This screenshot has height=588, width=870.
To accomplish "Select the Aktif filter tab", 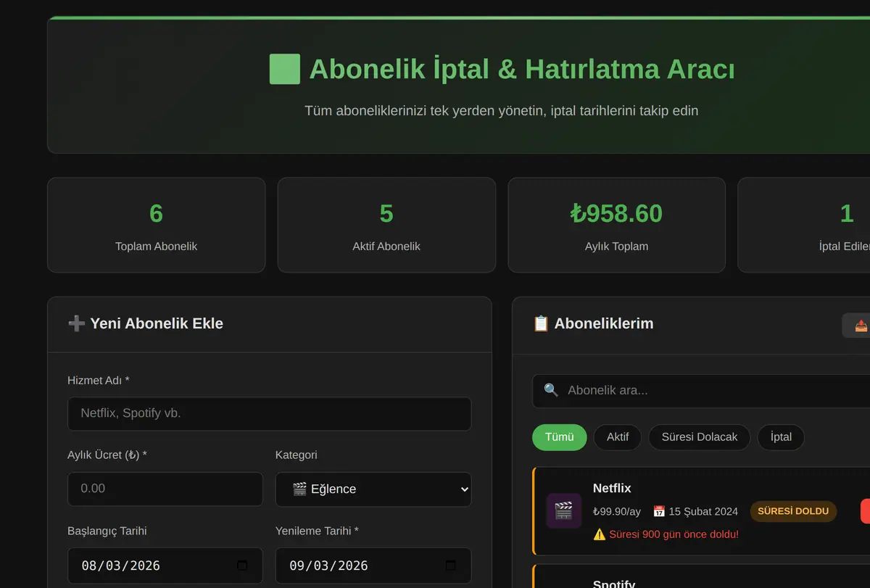I will 618,437.
